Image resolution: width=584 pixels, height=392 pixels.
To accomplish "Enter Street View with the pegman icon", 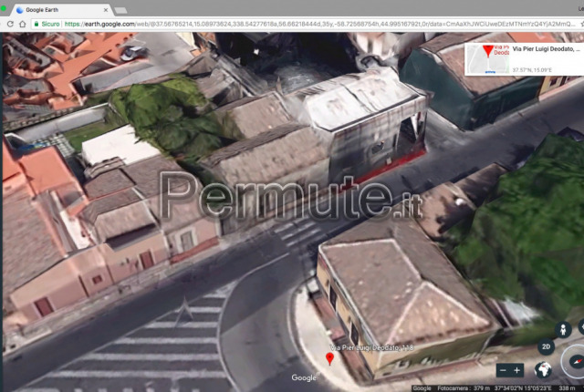I will tap(563, 329).
